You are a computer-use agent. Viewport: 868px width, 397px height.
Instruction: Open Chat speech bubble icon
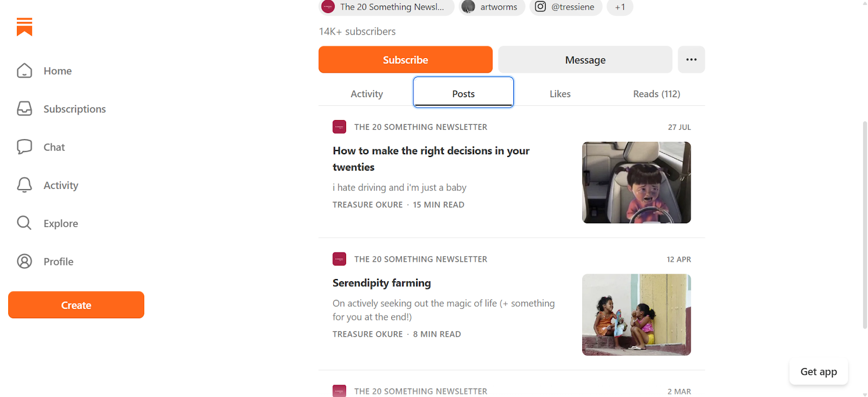point(24,147)
